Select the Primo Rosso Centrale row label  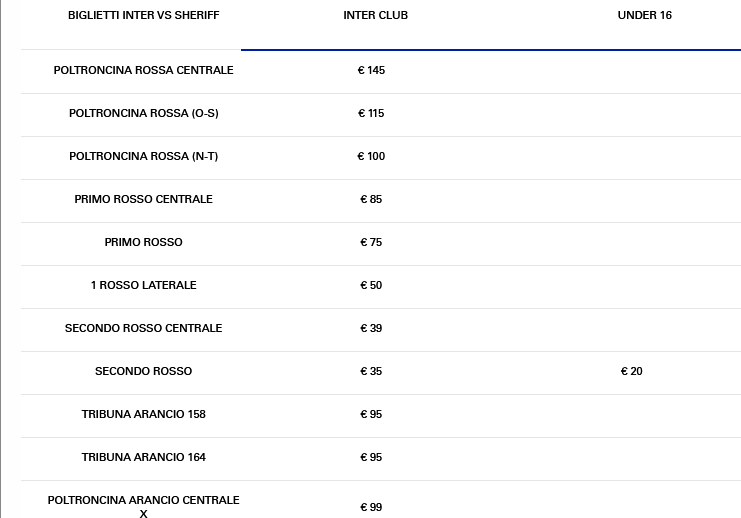pos(143,200)
